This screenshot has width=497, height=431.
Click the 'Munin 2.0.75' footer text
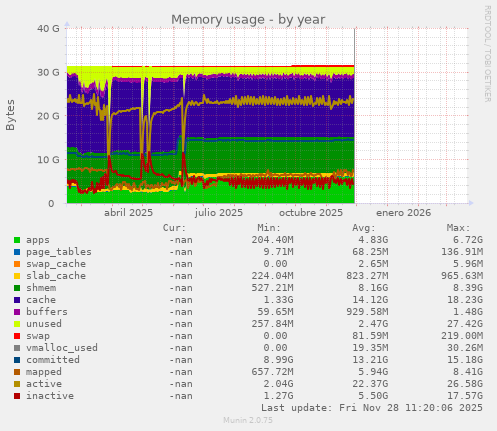point(248,420)
